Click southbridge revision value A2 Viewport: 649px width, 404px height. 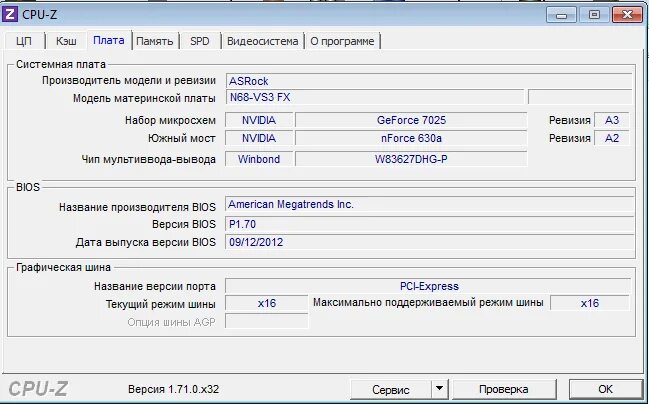click(612, 138)
